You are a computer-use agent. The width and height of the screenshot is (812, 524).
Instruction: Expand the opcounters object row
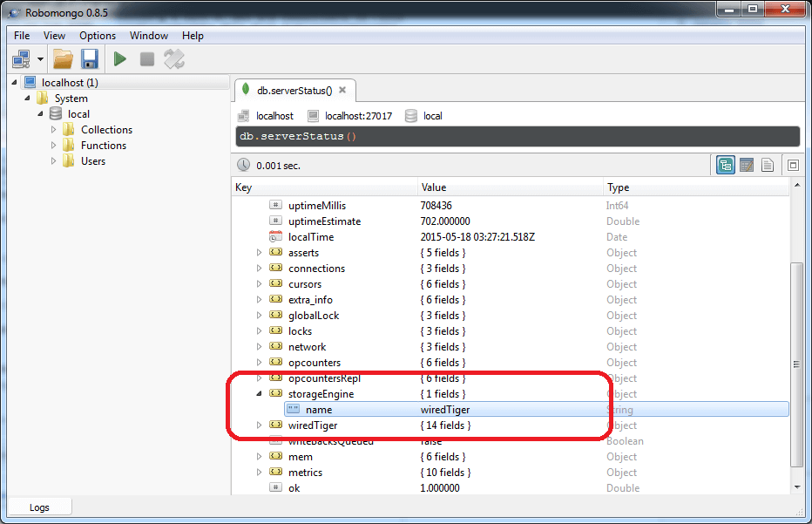[260, 363]
